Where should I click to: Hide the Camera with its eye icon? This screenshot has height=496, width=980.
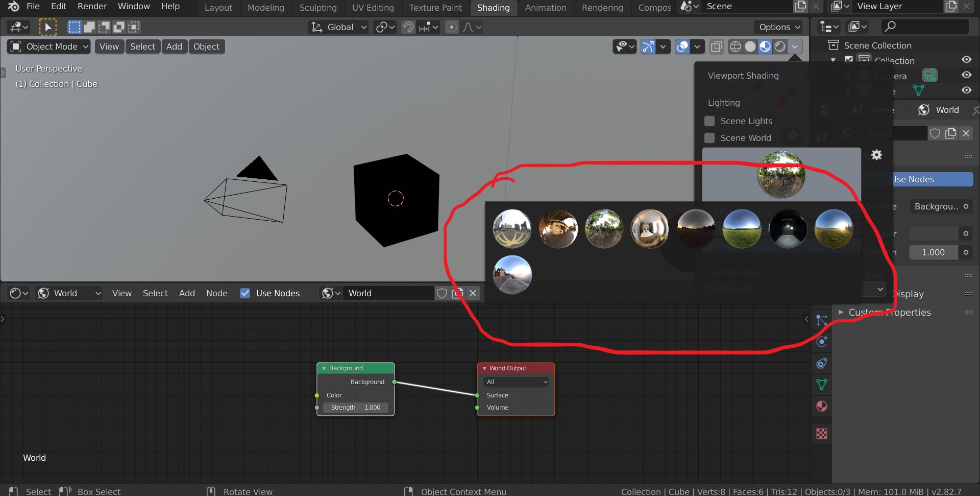point(966,75)
